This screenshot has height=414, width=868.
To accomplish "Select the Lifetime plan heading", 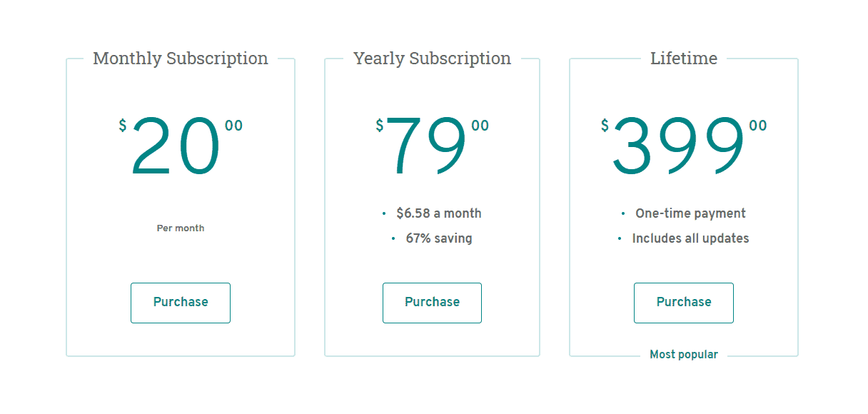I will (684, 59).
